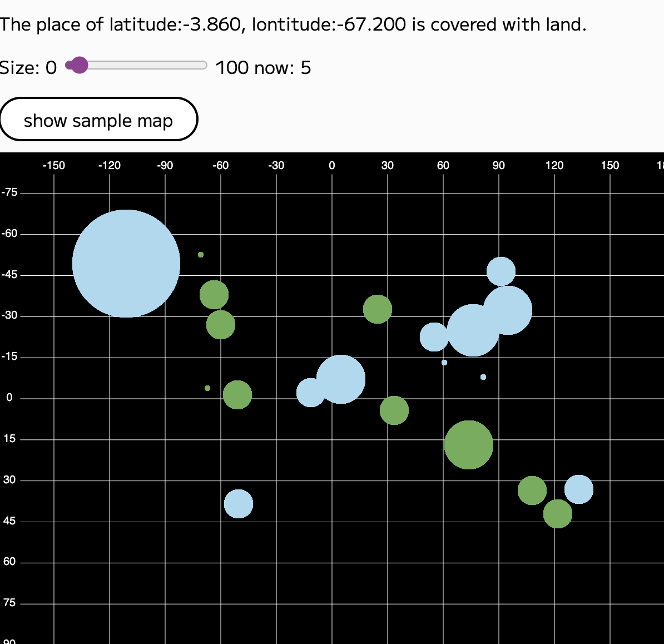Click the topmost light blue circle at longitude 90

coord(501,271)
